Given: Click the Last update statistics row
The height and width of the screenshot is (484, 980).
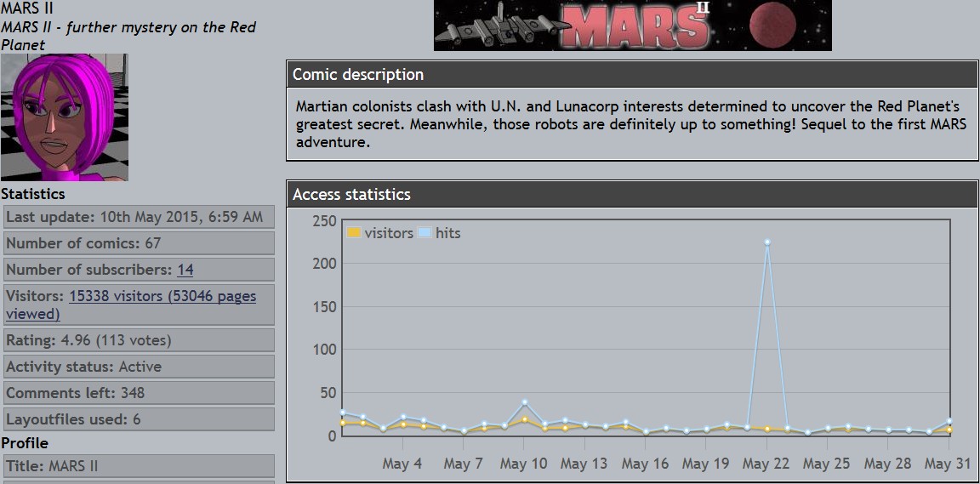Looking at the screenshot, I should 139,217.
